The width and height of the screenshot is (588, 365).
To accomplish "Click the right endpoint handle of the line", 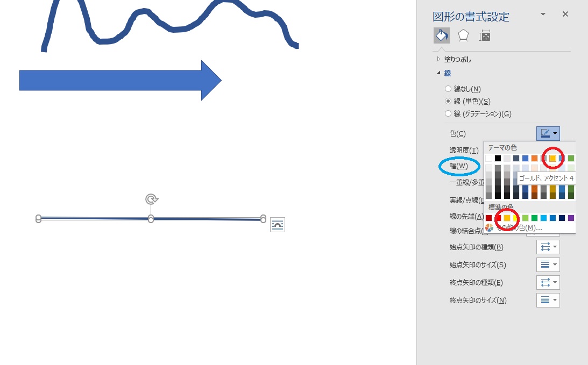I will tap(263, 218).
